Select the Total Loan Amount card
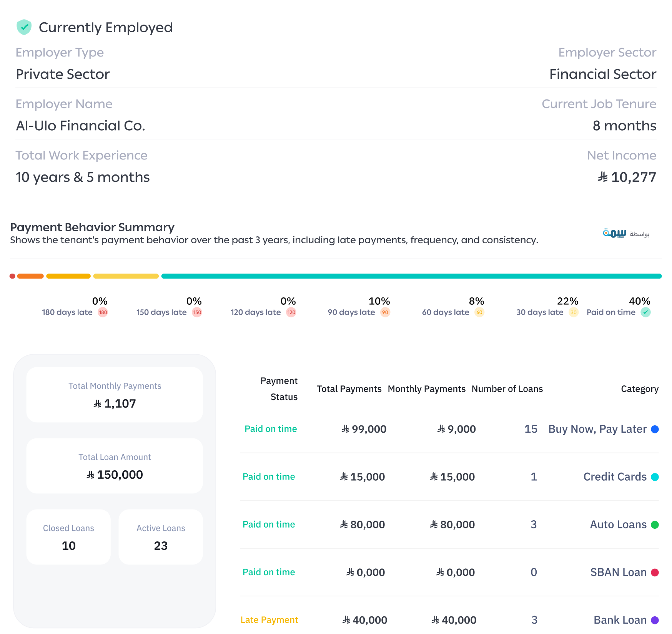 click(115, 466)
